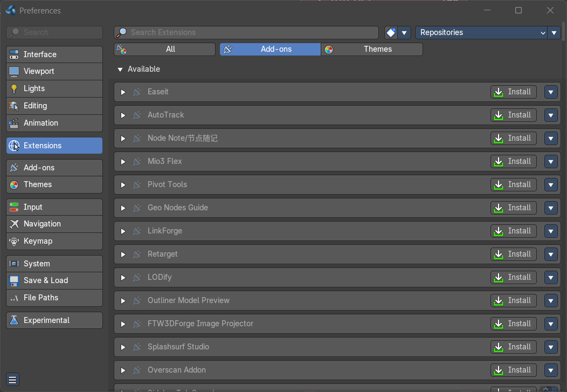Click the Animation clapperboard icon
This screenshot has height=392, width=567.
click(14, 123)
